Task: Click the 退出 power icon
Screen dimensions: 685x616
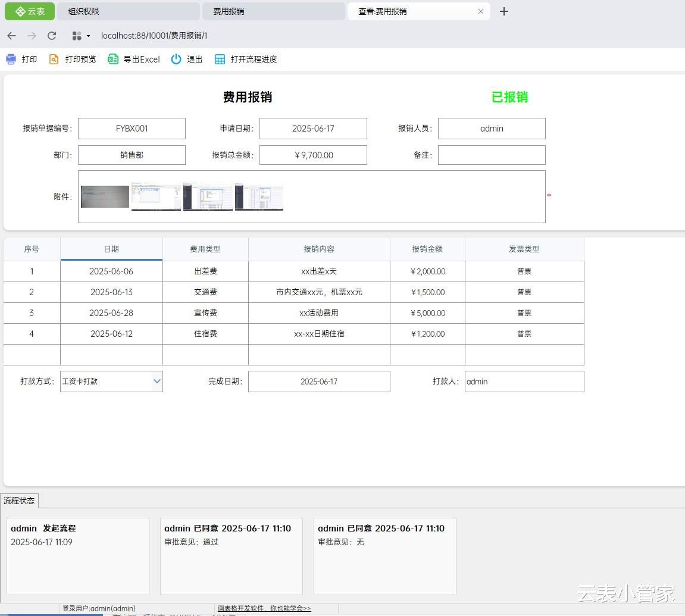Action: pyautogui.click(x=176, y=60)
